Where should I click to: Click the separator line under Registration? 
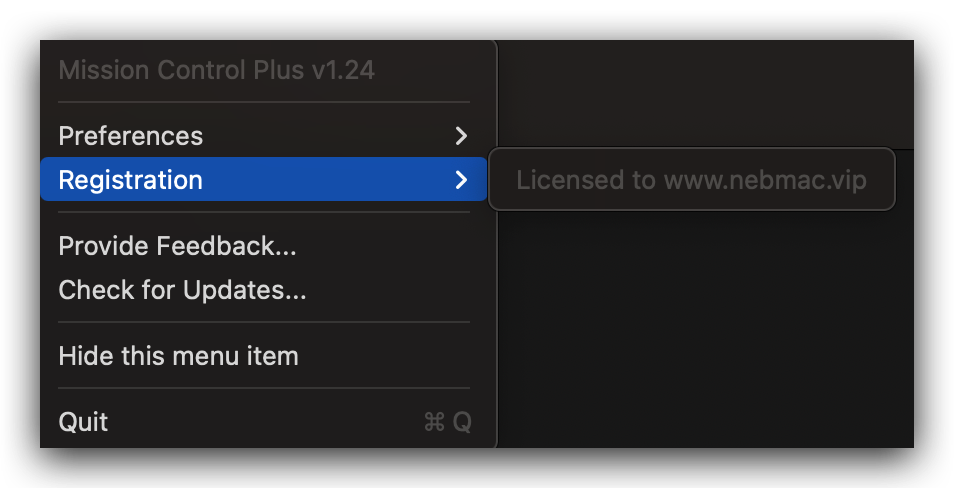(264, 212)
